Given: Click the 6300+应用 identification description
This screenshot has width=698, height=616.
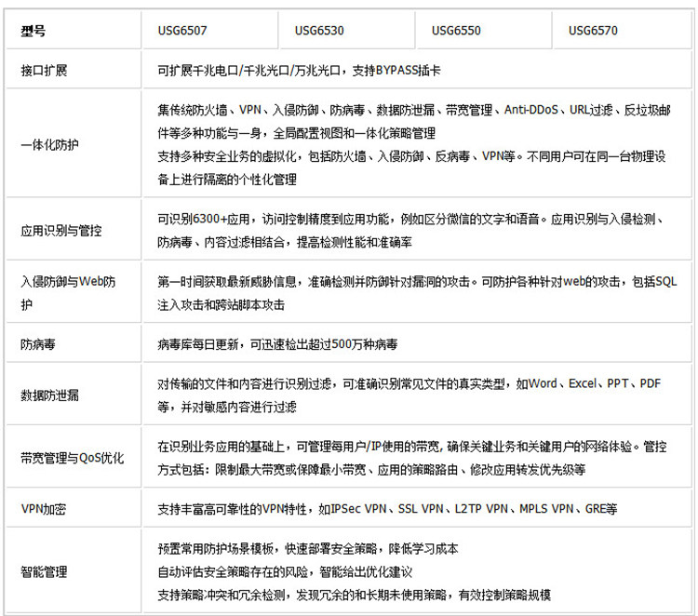Looking at the screenshot, I should point(221,219).
